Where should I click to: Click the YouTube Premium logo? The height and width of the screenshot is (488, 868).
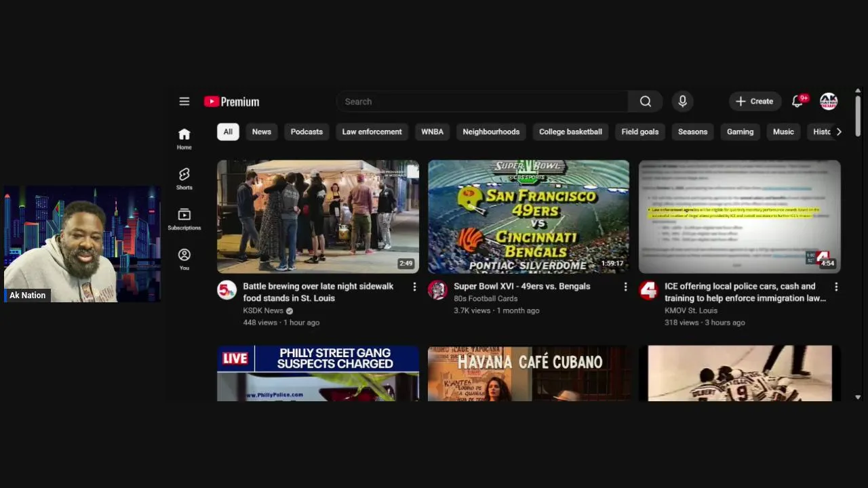pyautogui.click(x=231, y=102)
